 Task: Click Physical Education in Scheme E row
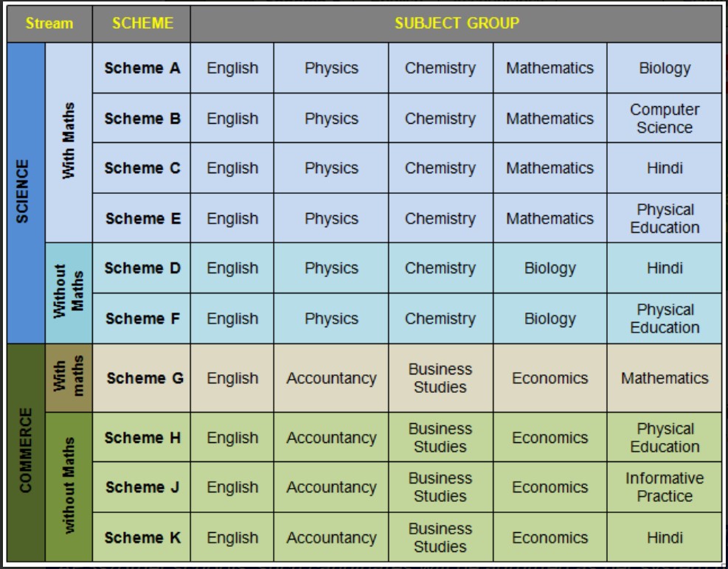pos(664,218)
